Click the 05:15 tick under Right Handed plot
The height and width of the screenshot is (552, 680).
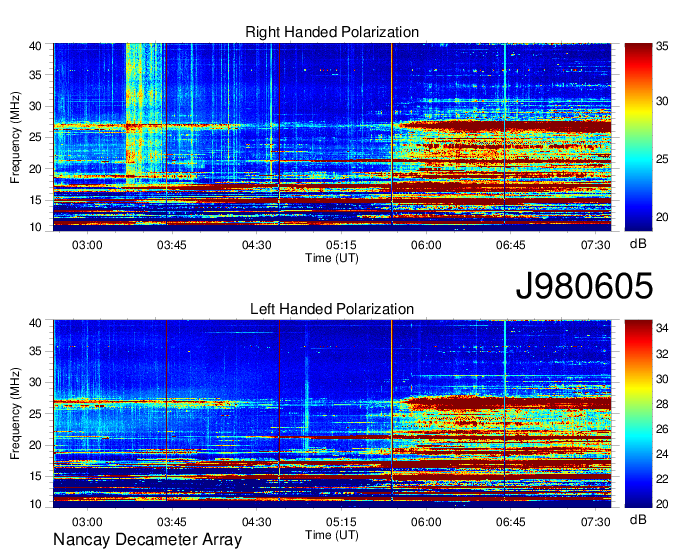tap(341, 245)
